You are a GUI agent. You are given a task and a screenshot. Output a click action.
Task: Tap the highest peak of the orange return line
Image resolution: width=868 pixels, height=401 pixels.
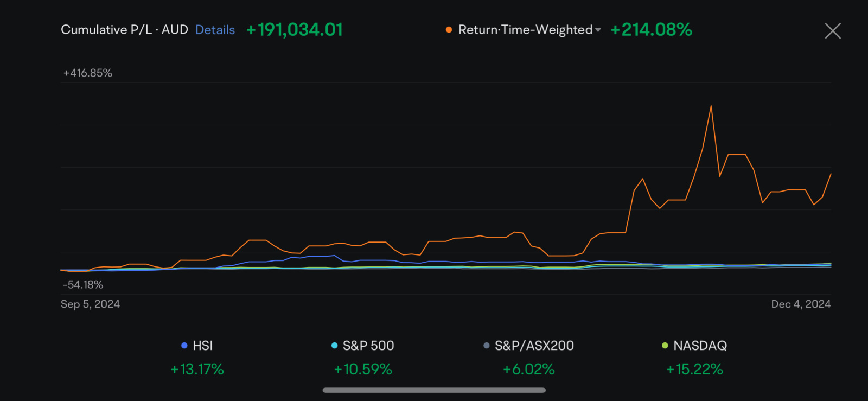pyautogui.click(x=711, y=106)
